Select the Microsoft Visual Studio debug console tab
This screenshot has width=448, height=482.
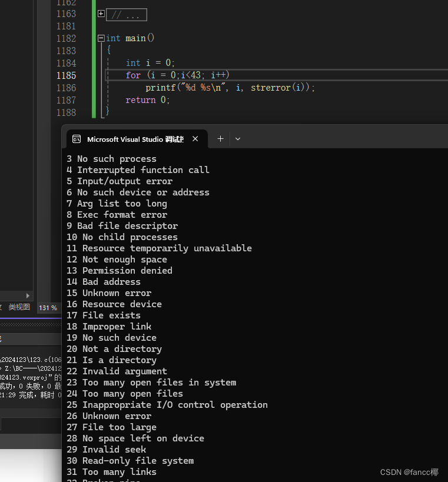[x=137, y=139]
